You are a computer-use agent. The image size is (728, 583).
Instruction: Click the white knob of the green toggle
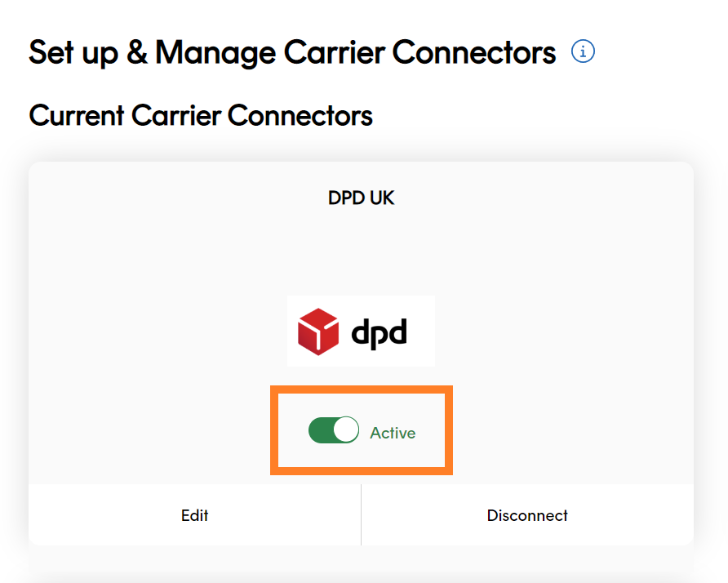tap(346, 429)
